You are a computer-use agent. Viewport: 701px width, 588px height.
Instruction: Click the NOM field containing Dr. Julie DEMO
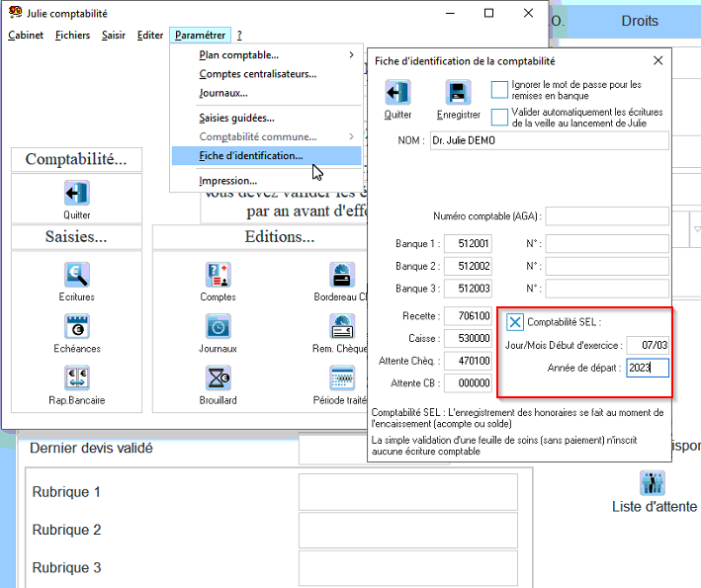550,140
